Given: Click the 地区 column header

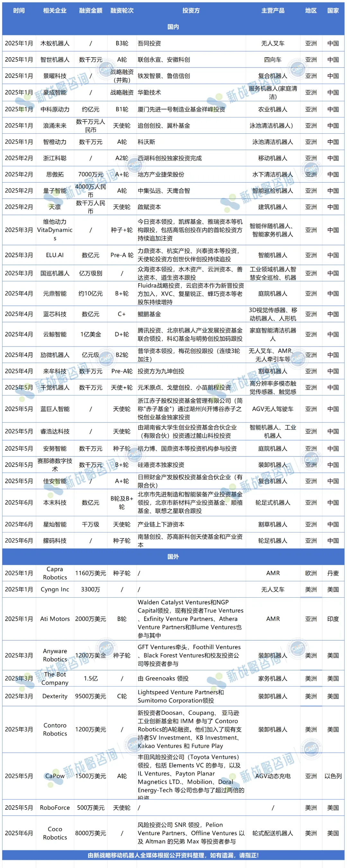Looking at the screenshot, I should pyautogui.click(x=311, y=10).
